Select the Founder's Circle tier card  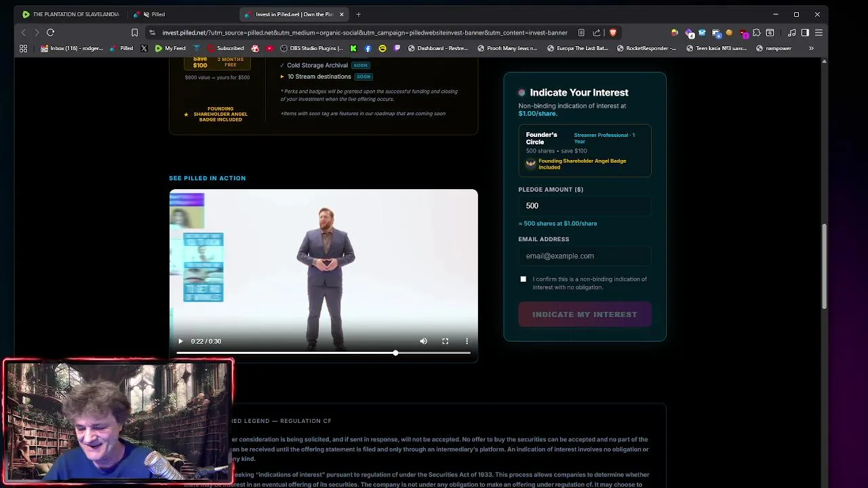pos(585,150)
